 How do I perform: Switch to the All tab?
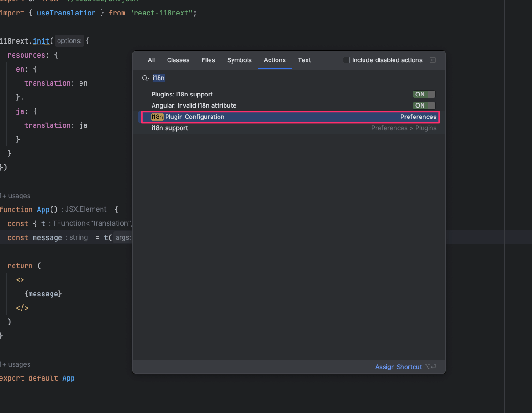tap(151, 60)
